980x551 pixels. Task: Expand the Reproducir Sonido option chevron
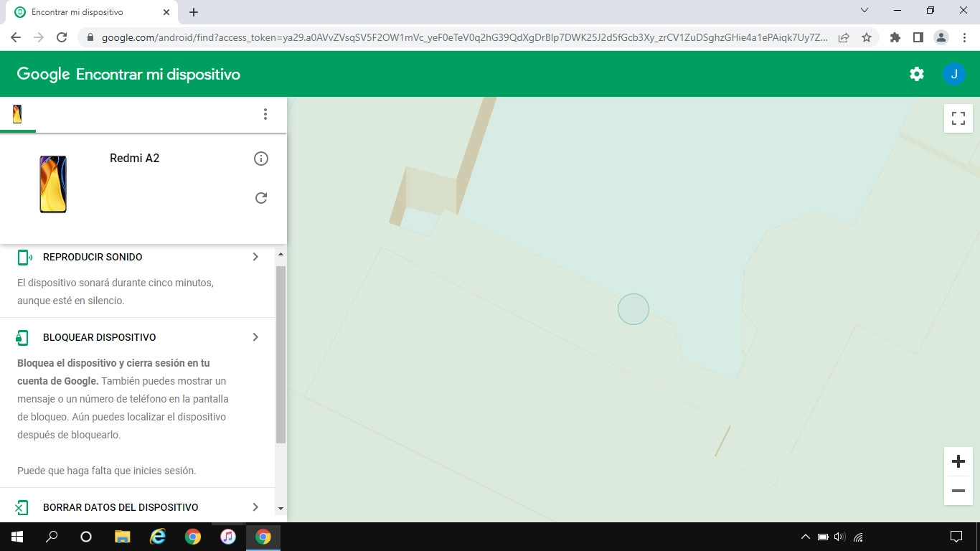255,256
